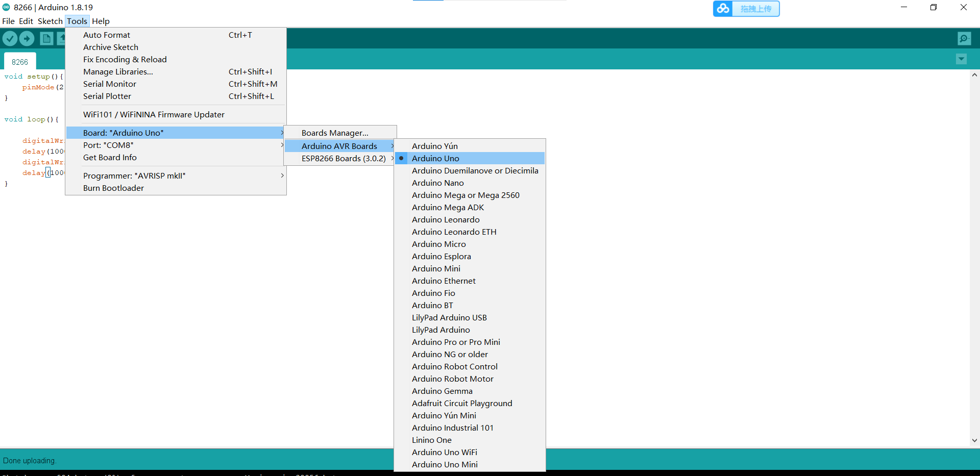Select the Arduino Uno radio option
980x476 pixels.
tap(470, 158)
